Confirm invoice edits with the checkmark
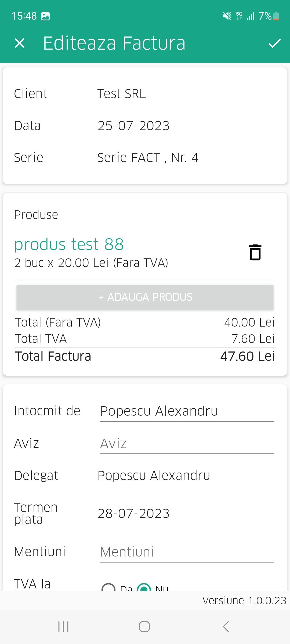 click(274, 43)
